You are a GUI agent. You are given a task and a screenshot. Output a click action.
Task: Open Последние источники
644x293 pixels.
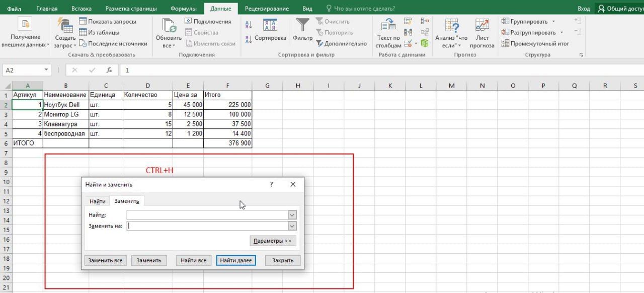click(x=113, y=44)
